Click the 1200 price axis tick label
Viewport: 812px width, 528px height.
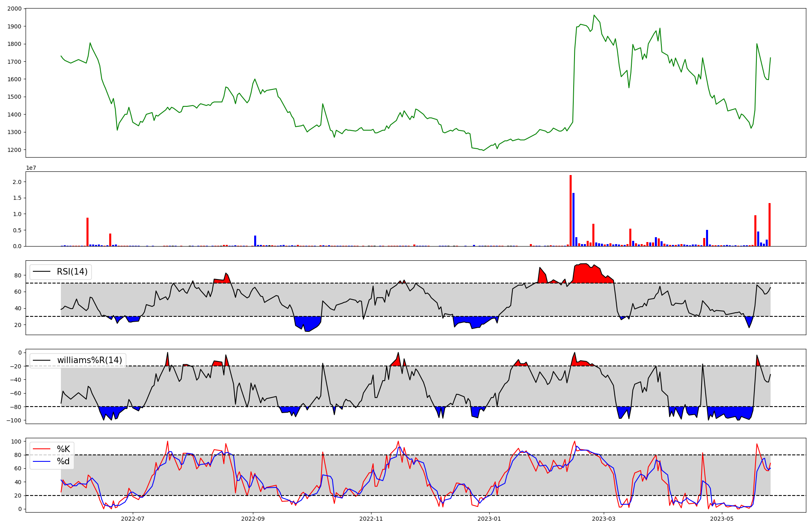15,150
